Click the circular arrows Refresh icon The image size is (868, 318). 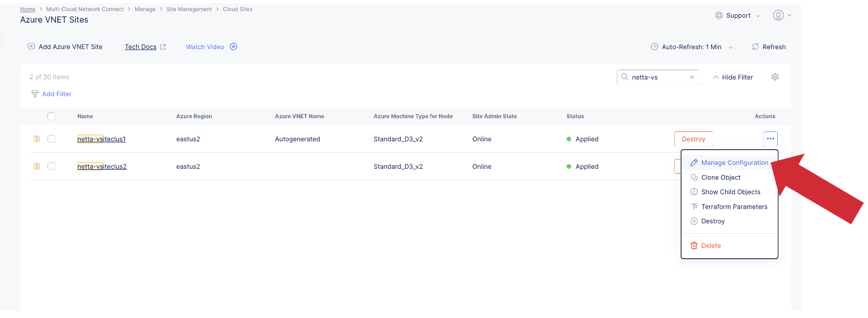tap(755, 47)
